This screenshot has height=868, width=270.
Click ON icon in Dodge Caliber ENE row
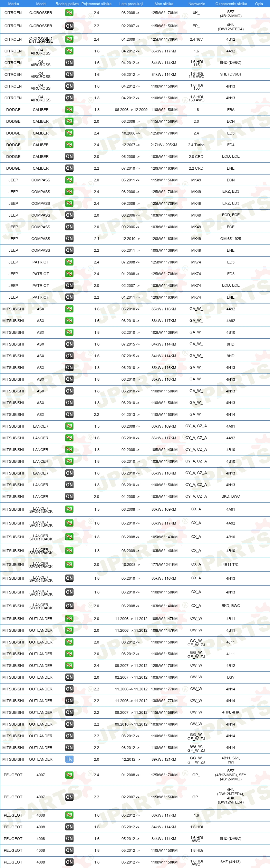[69, 168]
